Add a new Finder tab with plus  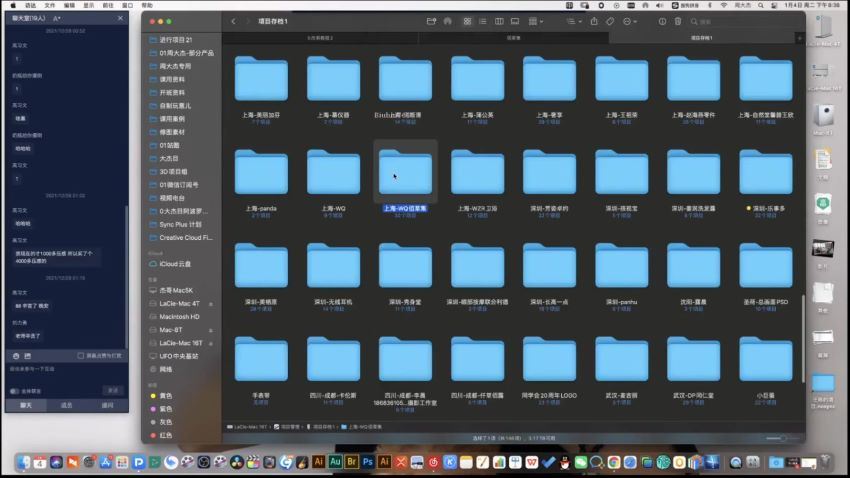(800, 38)
